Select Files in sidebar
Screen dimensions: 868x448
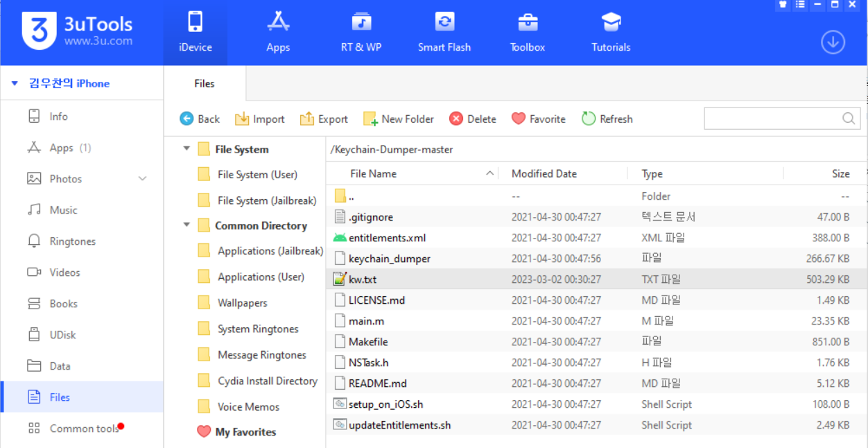pyautogui.click(x=82, y=397)
